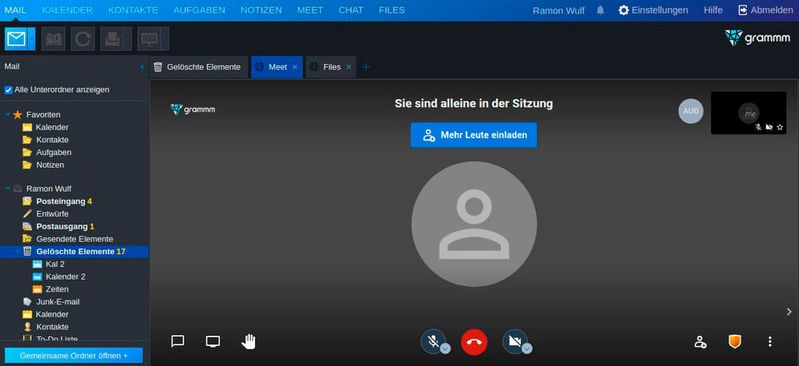
Task: Open the meeting chat icon
Action: click(177, 342)
